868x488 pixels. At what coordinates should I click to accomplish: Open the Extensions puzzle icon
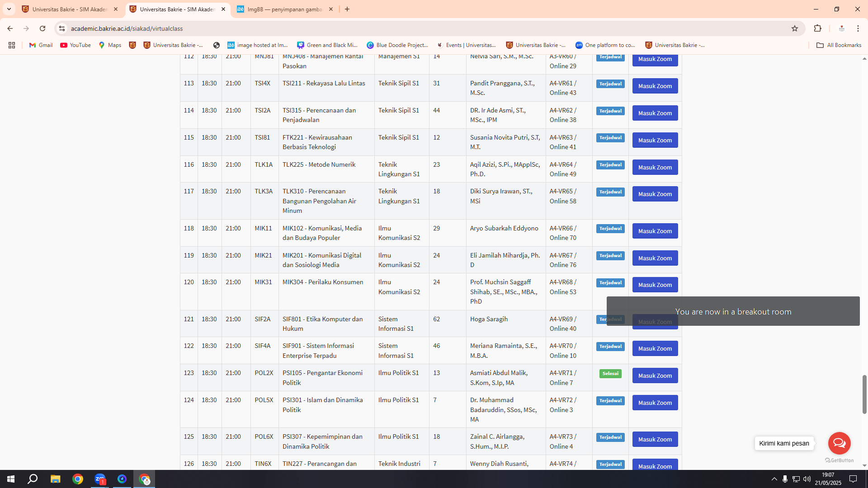[817, 28]
